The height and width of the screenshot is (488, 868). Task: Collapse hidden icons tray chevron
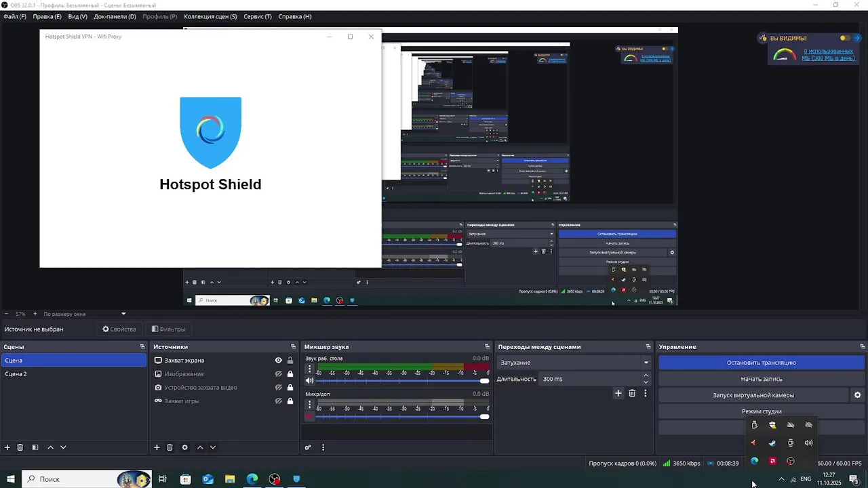(x=781, y=479)
